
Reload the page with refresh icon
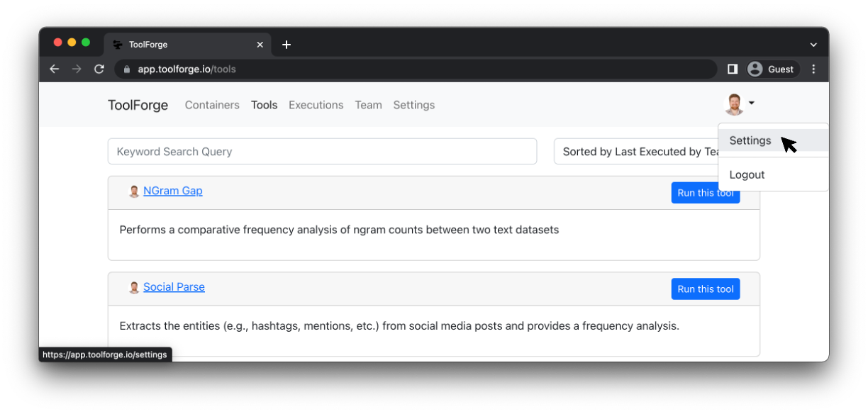point(99,69)
